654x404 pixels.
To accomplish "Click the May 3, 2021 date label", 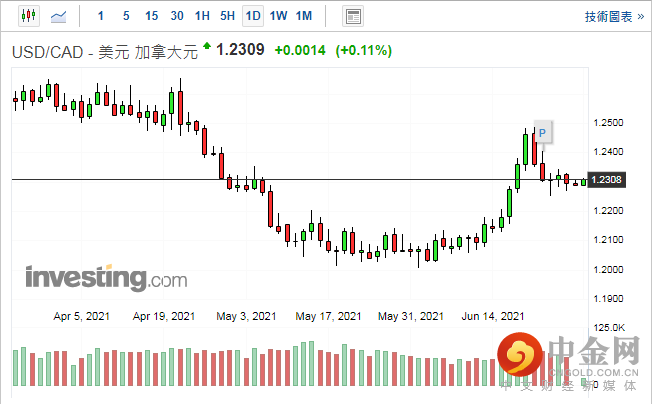I will coord(246,316).
